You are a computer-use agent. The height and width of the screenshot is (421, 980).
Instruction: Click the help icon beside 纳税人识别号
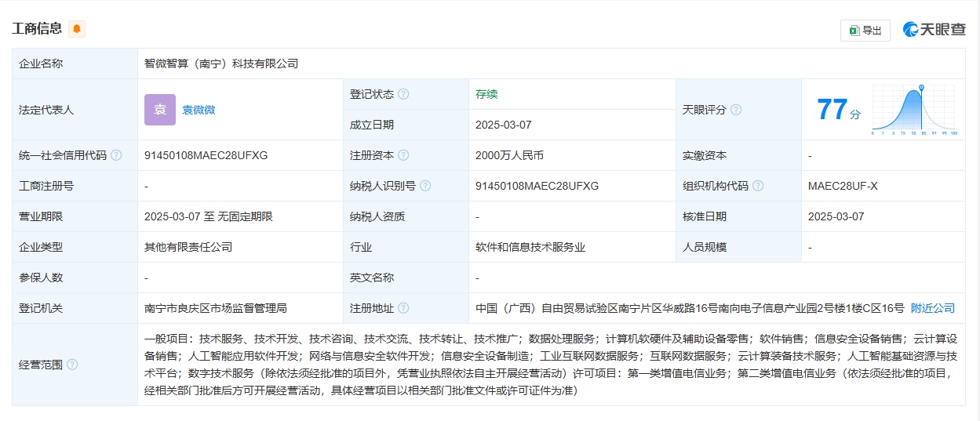pyautogui.click(x=425, y=186)
